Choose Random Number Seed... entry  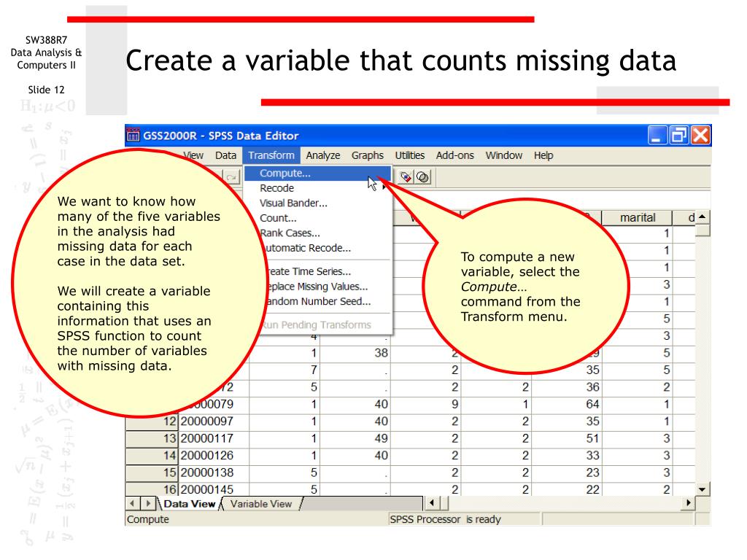point(328,301)
